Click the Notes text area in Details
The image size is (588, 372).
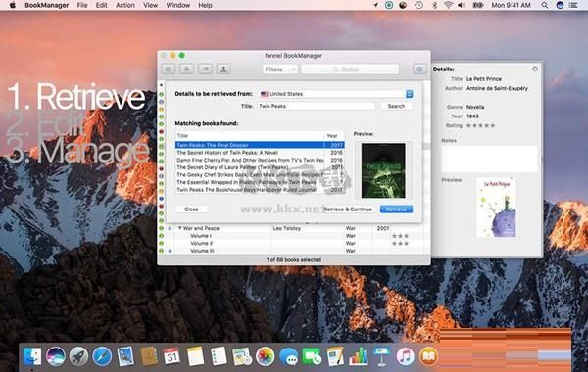[489, 159]
